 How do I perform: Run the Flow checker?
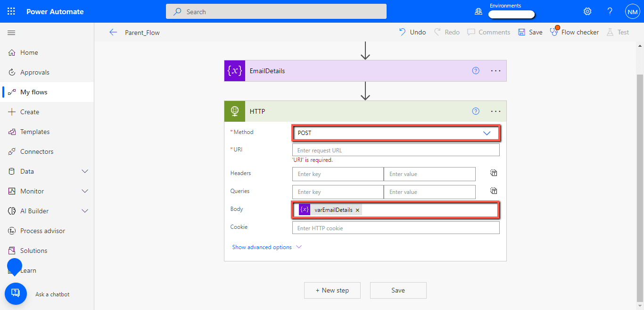tap(575, 32)
